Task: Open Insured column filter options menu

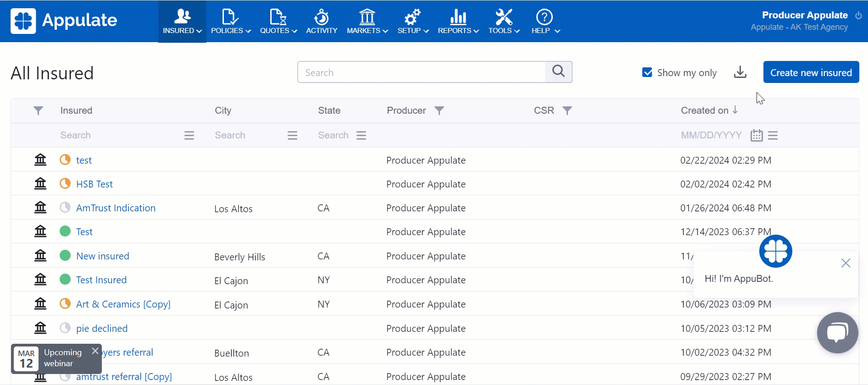Action: click(x=189, y=136)
